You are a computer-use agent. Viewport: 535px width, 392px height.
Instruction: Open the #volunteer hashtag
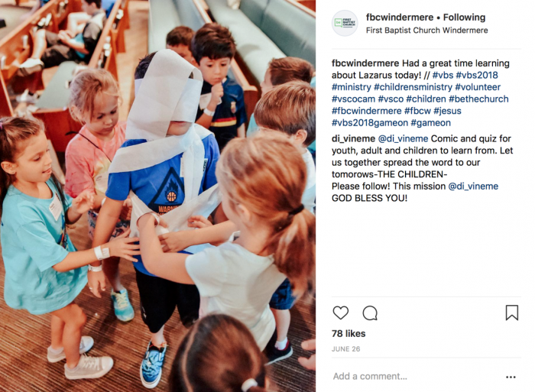(x=478, y=87)
